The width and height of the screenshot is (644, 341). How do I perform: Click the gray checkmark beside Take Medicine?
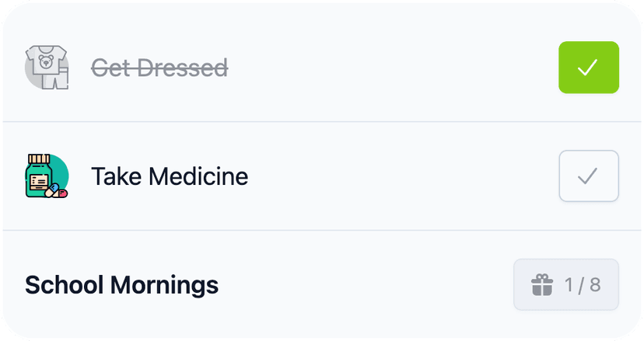[x=588, y=176]
